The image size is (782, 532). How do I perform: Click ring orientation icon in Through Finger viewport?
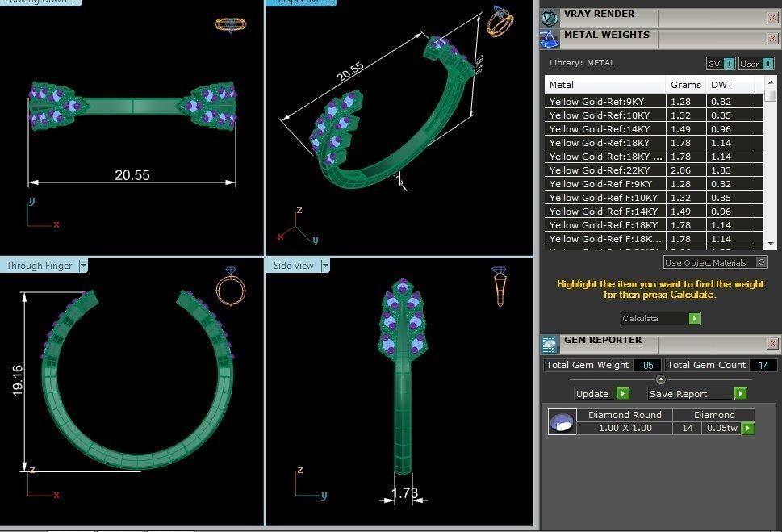point(230,285)
